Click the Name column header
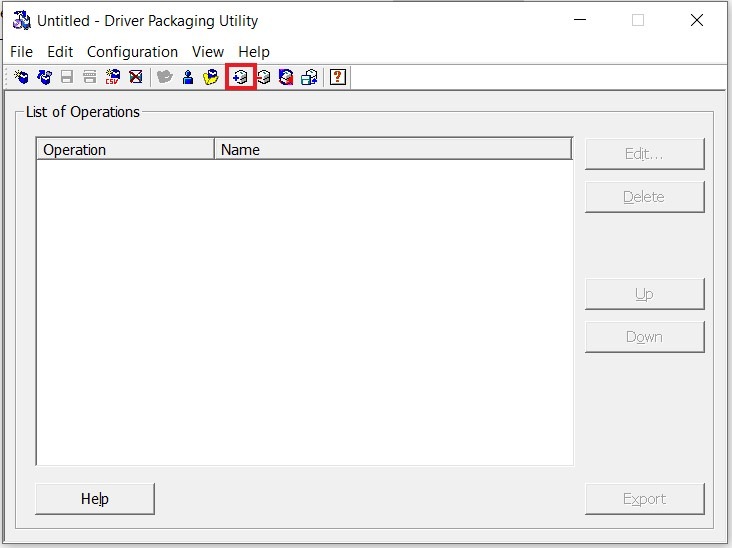Viewport: 732px width, 548px height. tap(392, 150)
